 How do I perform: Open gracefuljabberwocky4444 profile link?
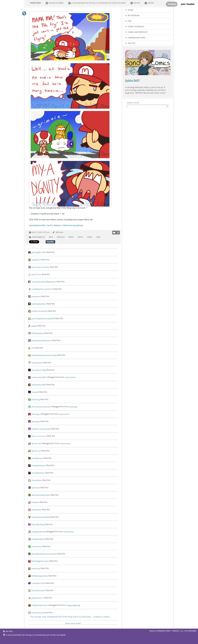click(x=43, y=318)
